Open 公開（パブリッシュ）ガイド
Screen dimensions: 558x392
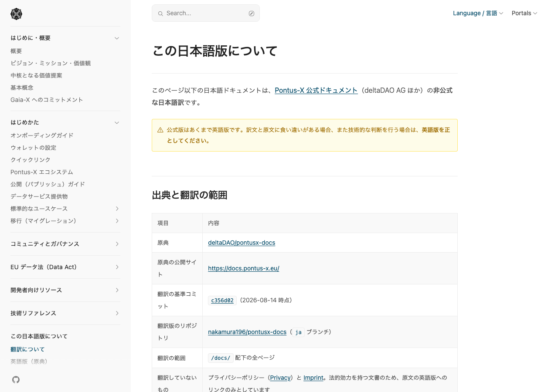(48, 184)
